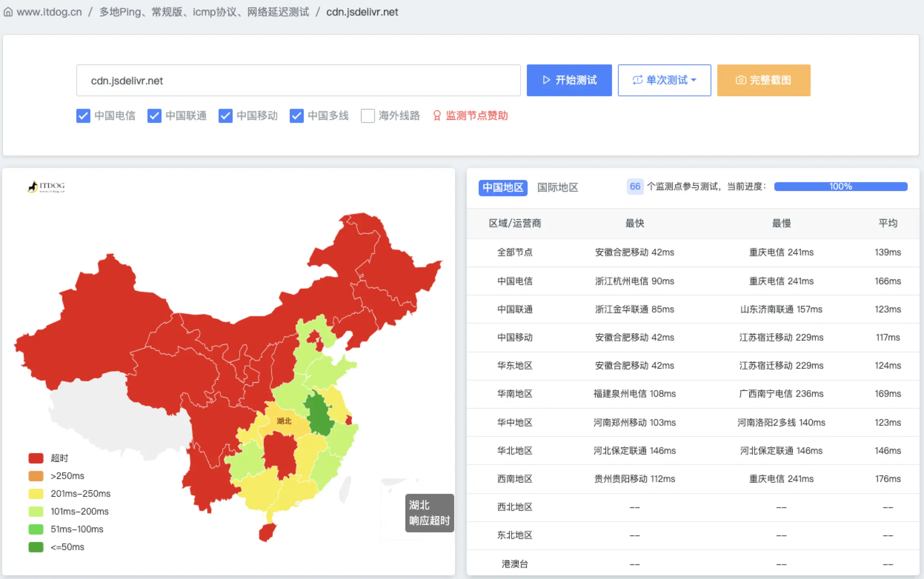Uncheck the 中国电信 checkbox
The image size is (924, 579).
[x=83, y=116]
